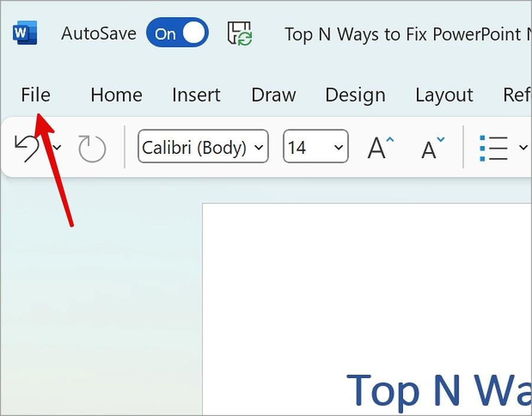The height and width of the screenshot is (416, 532).
Task: Open the Insert ribbon tab
Action: coord(196,95)
